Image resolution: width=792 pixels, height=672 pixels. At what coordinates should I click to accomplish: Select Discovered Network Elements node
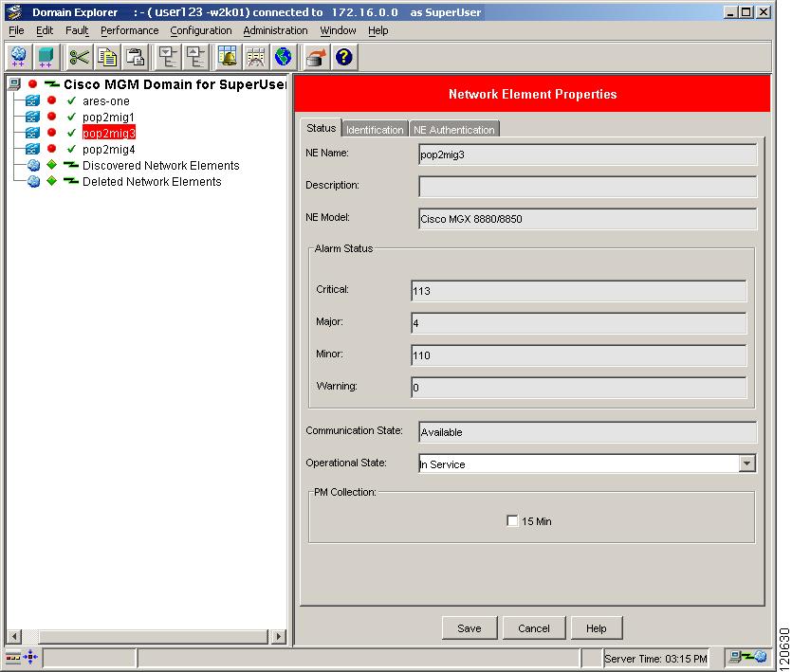point(160,166)
